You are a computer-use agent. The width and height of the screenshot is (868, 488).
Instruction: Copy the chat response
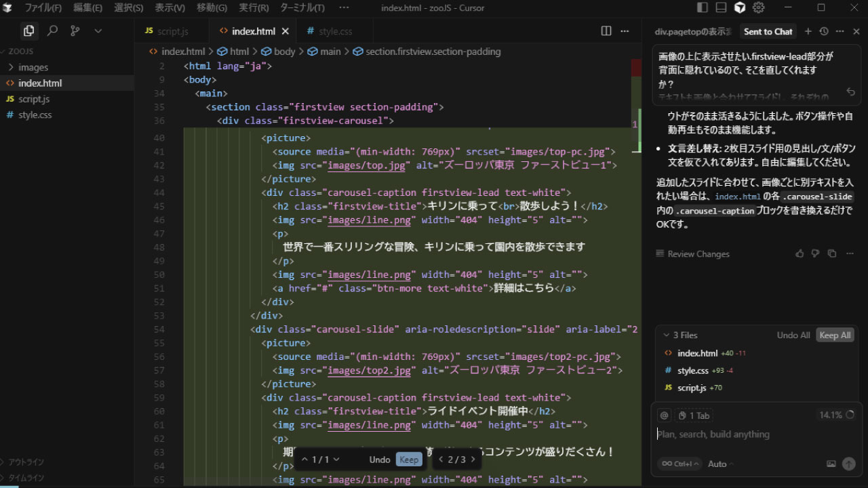832,253
